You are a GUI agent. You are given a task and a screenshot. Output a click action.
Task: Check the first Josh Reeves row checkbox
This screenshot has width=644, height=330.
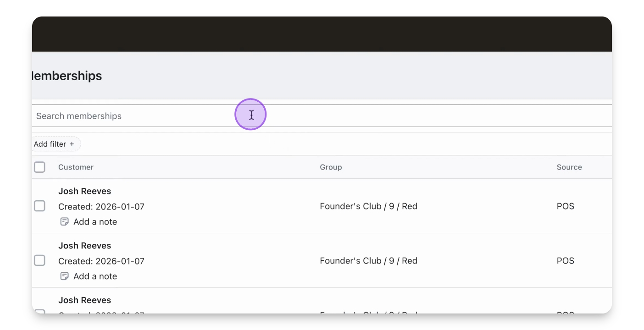[x=40, y=206]
